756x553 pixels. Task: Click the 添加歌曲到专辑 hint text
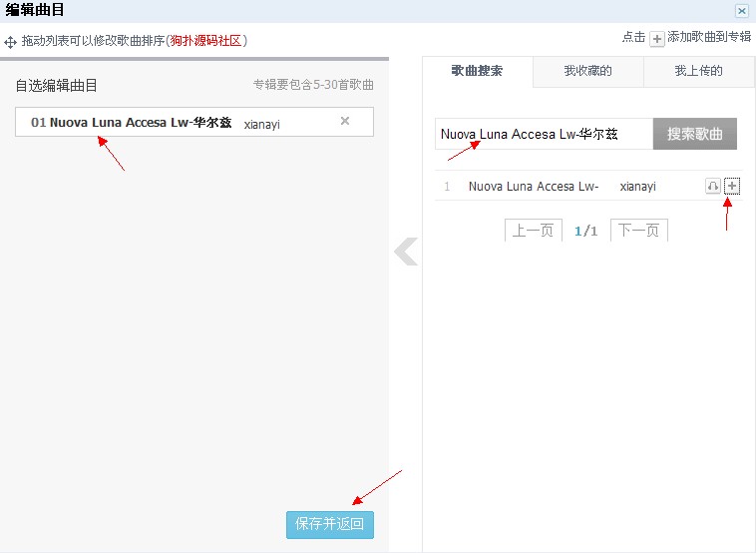click(x=709, y=37)
